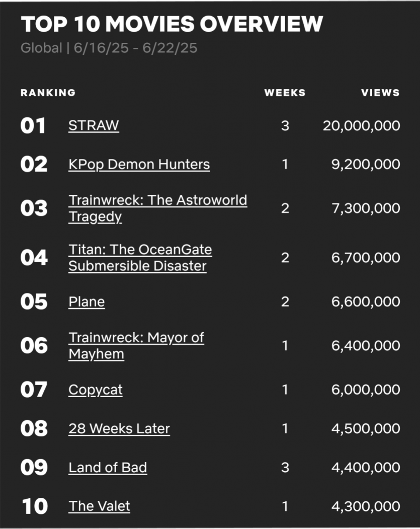This screenshot has width=420, height=529.
Task: Click the Copycat movie title
Action: (x=95, y=390)
